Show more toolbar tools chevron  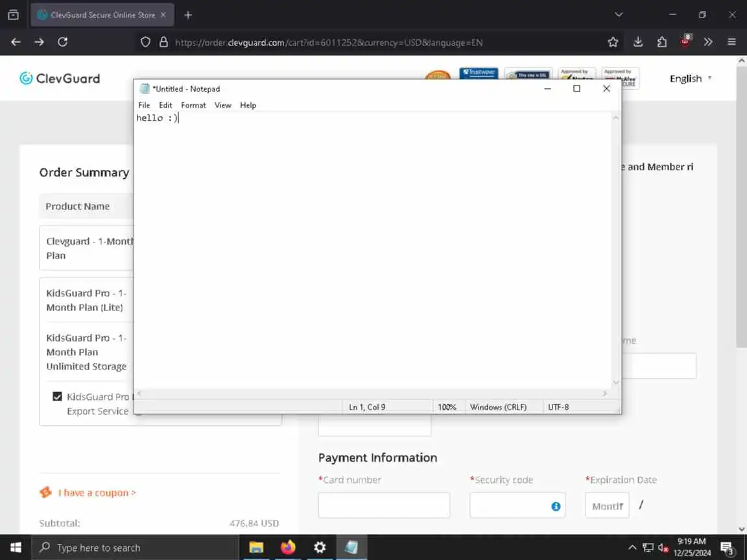coord(708,42)
